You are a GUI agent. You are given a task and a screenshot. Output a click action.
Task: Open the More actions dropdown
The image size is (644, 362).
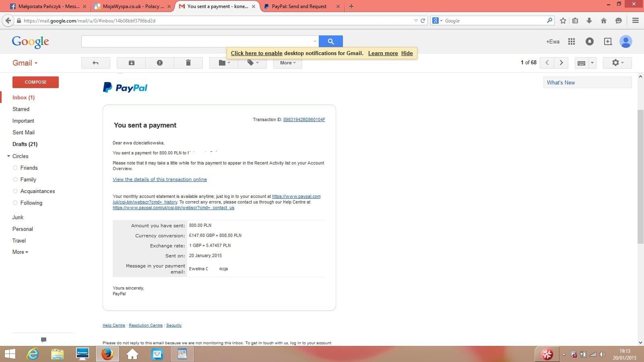[x=288, y=63]
